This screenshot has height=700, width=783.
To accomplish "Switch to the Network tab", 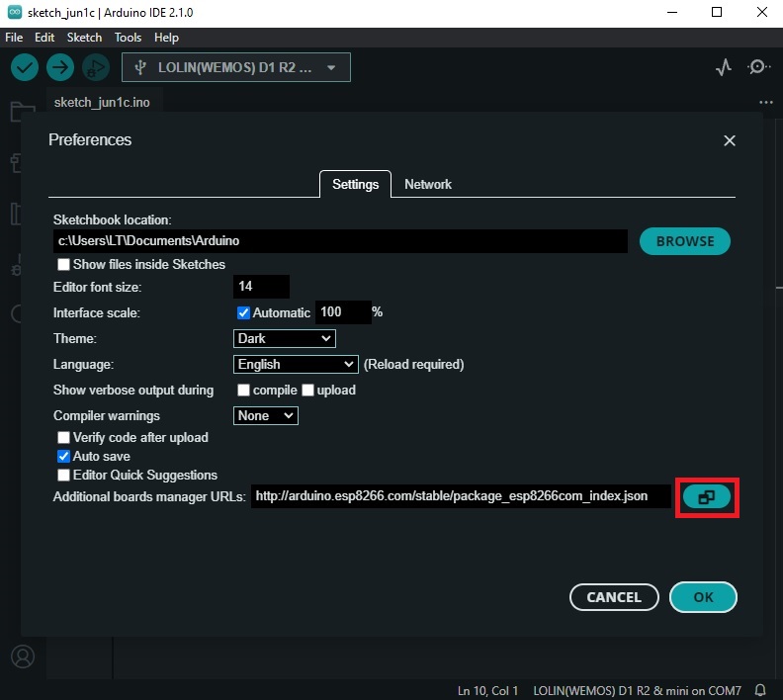I will [x=427, y=184].
